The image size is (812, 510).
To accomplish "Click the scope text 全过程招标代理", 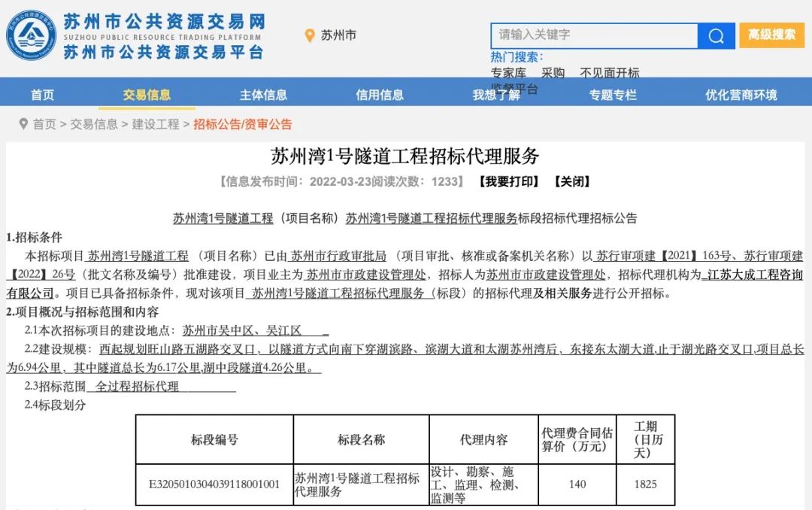I will [x=138, y=387].
